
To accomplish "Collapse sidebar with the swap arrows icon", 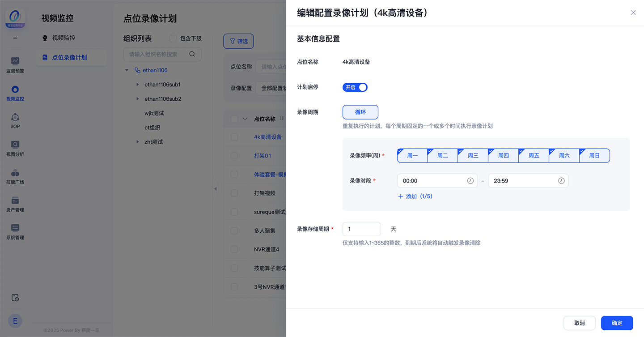I will (15, 38).
